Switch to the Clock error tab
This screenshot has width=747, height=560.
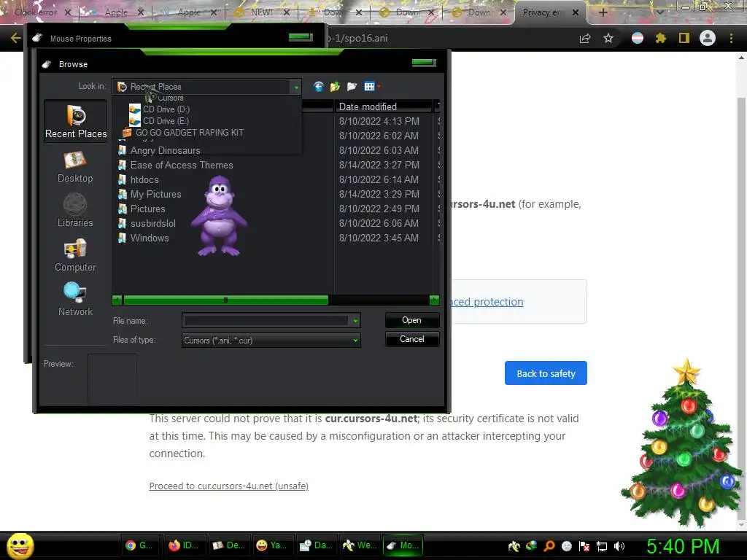[x=36, y=12]
